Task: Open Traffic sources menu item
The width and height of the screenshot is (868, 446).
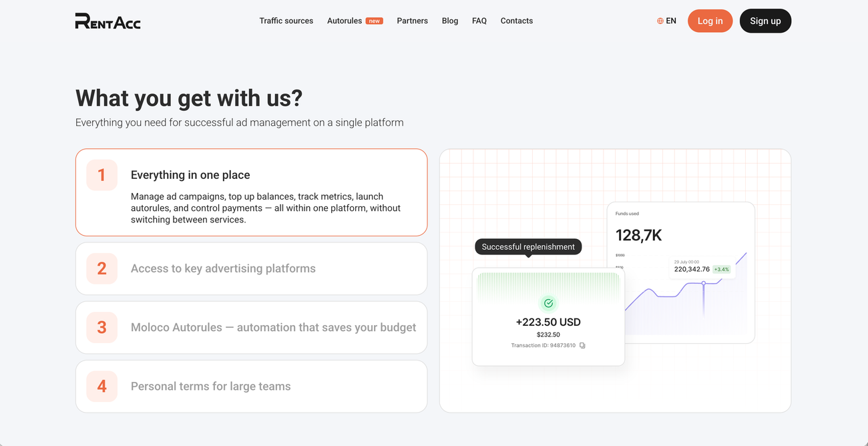Action: (x=286, y=21)
